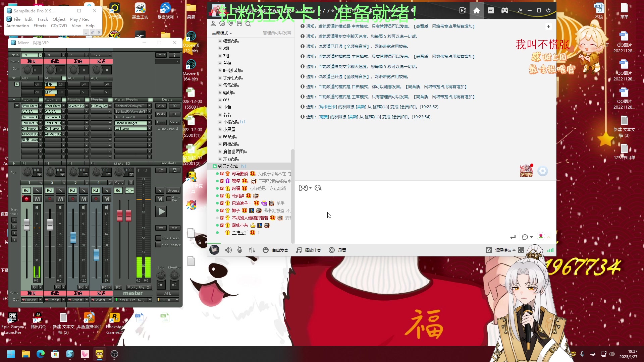Mute track 3 混响 with M button
644x362 pixels.
click(84, 199)
